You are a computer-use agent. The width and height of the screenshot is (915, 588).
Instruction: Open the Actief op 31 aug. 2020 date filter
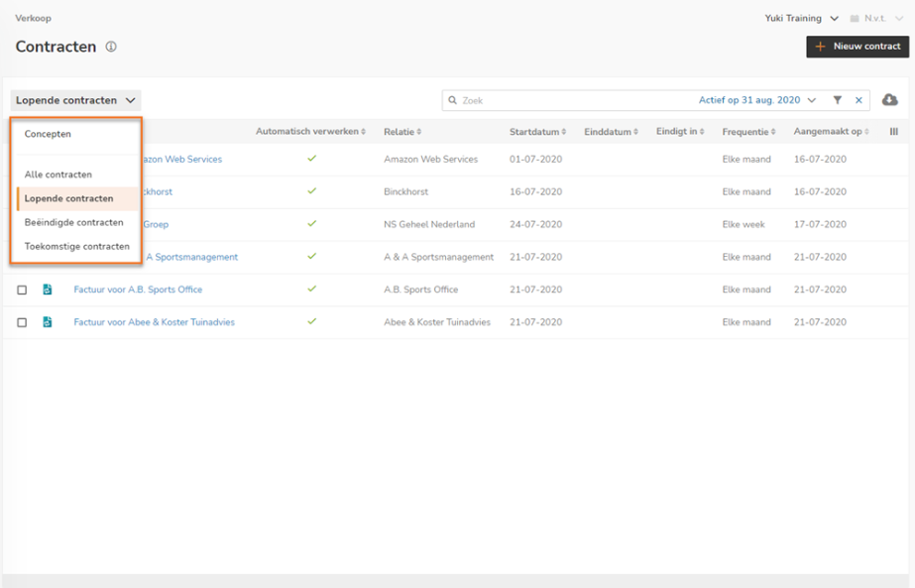coord(756,100)
